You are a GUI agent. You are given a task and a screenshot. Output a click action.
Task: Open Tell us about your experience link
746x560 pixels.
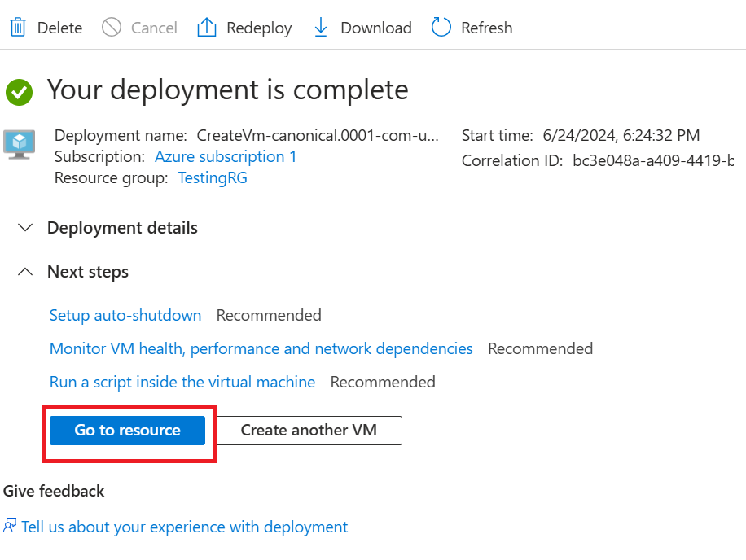pos(185,527)
